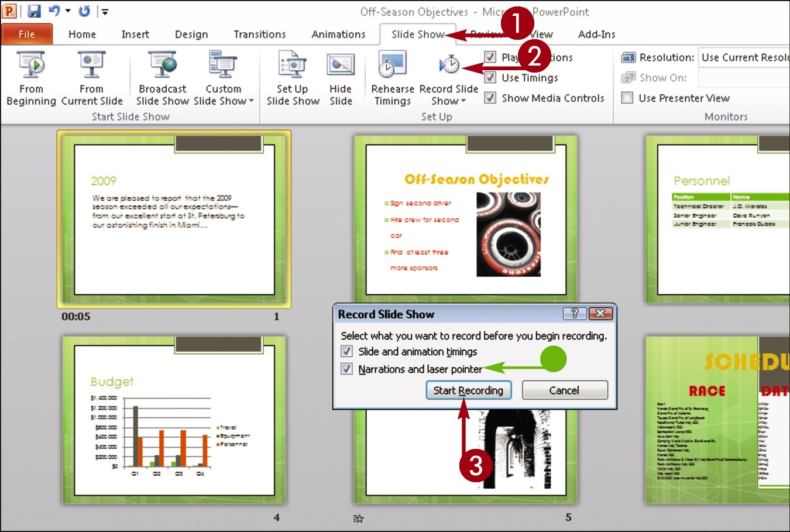
Task: Switch to the Home tab
Action: coord(82,34)
